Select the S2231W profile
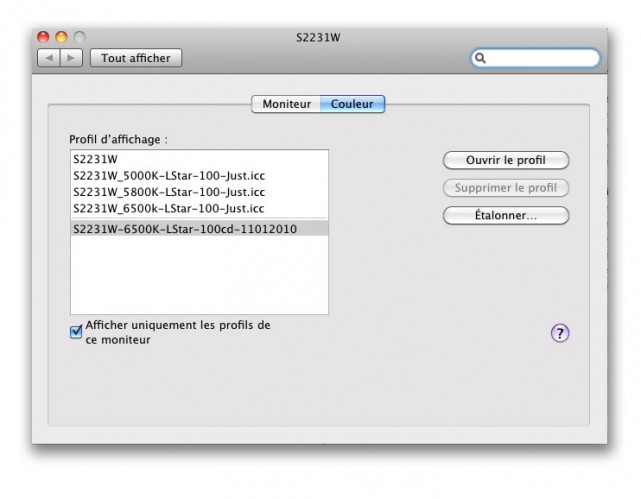Viewport: 641px width, 499px height. coord(199,159)
